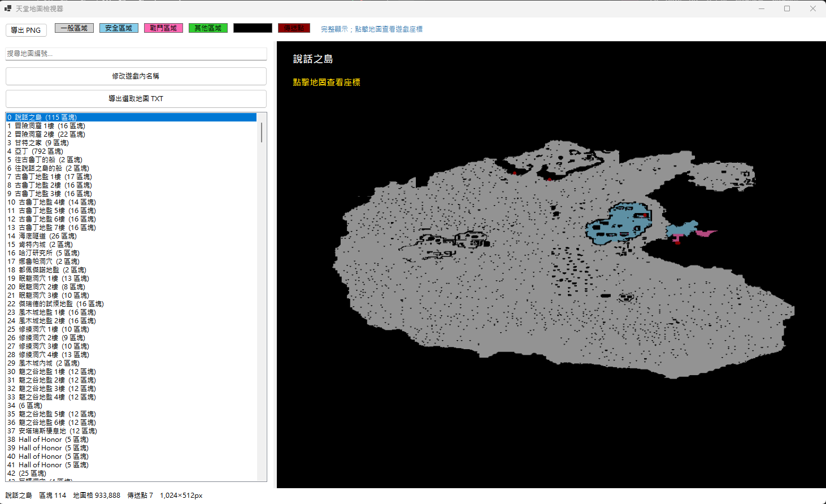
Task: Select map 36 龍之谷地監 6樓
Action: click(x=131, y=422)
